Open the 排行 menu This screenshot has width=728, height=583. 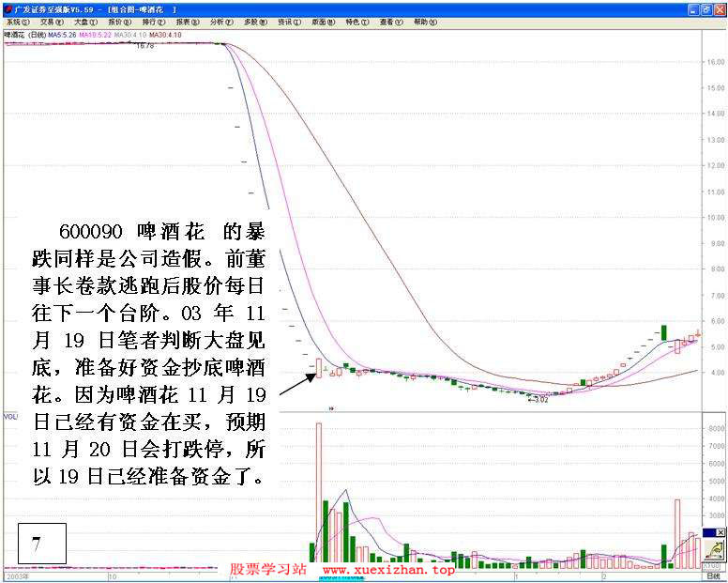click(x=154, y=22)
